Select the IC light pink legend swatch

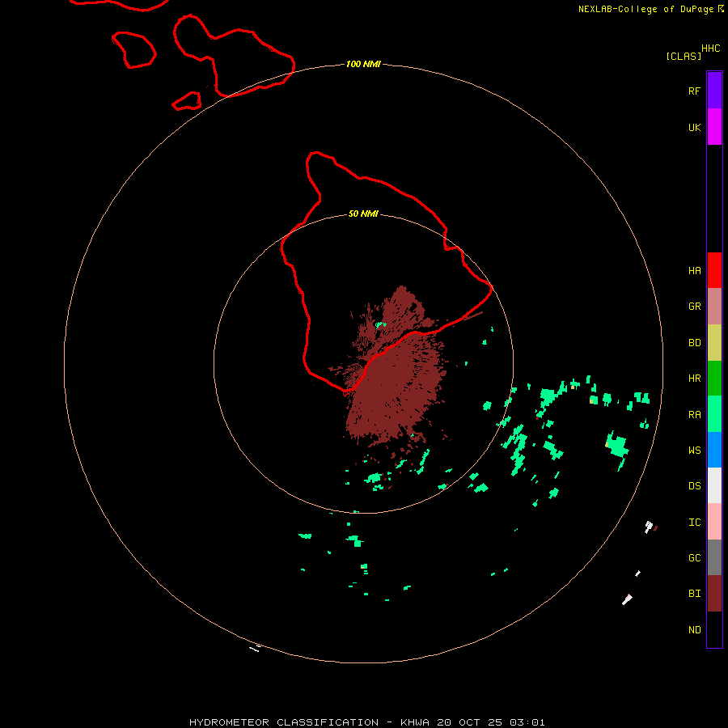coord(714,522)
